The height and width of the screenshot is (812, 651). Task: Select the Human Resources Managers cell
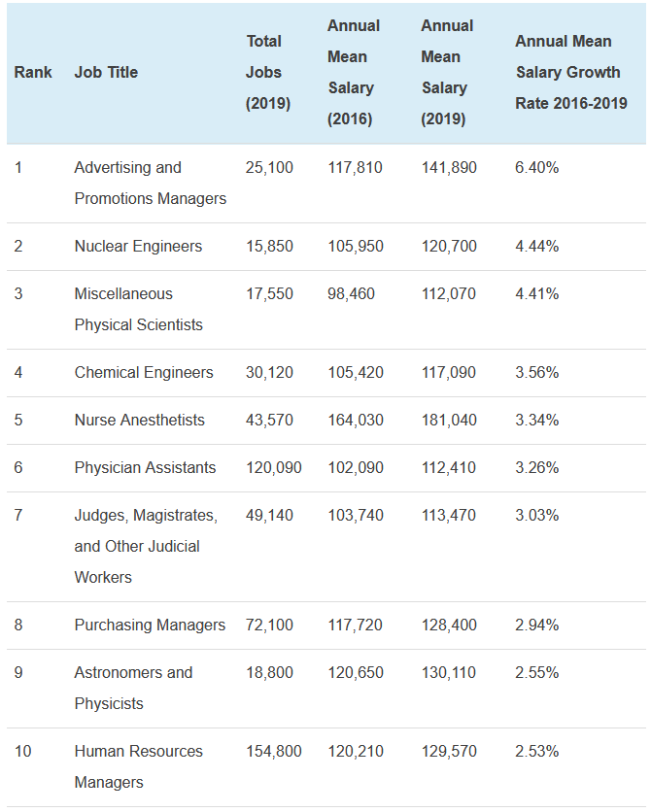click(x=138, y=766)
